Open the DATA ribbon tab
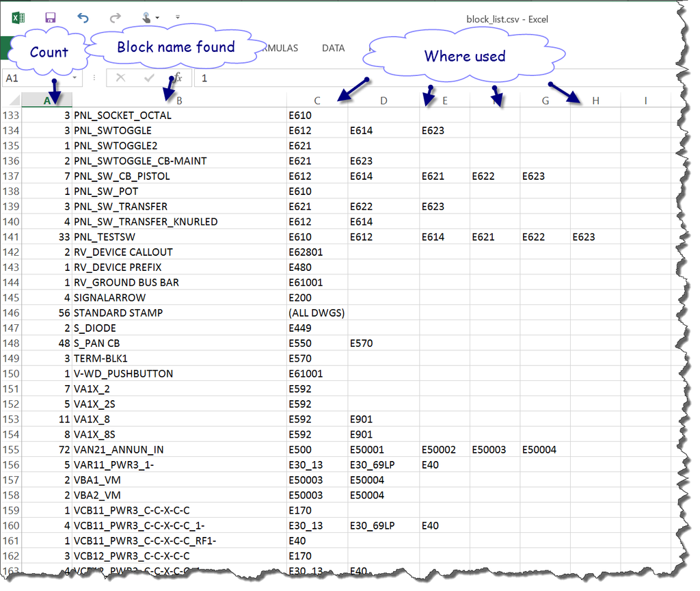 click(333, 49)
